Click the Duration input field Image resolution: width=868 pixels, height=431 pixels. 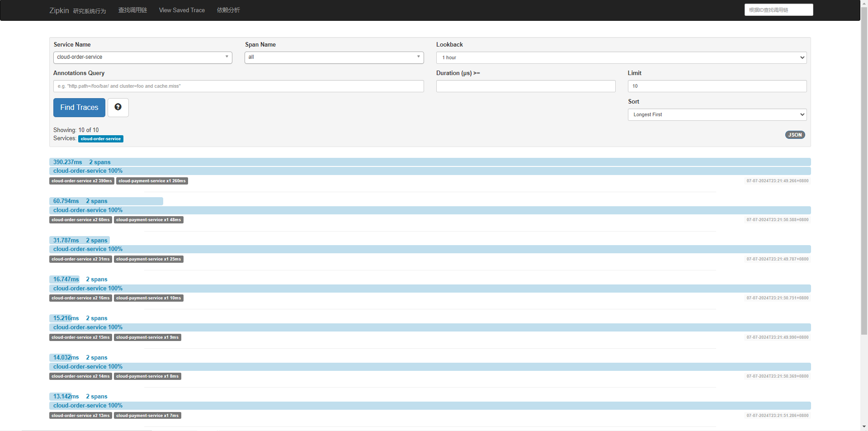coord(526,86)
